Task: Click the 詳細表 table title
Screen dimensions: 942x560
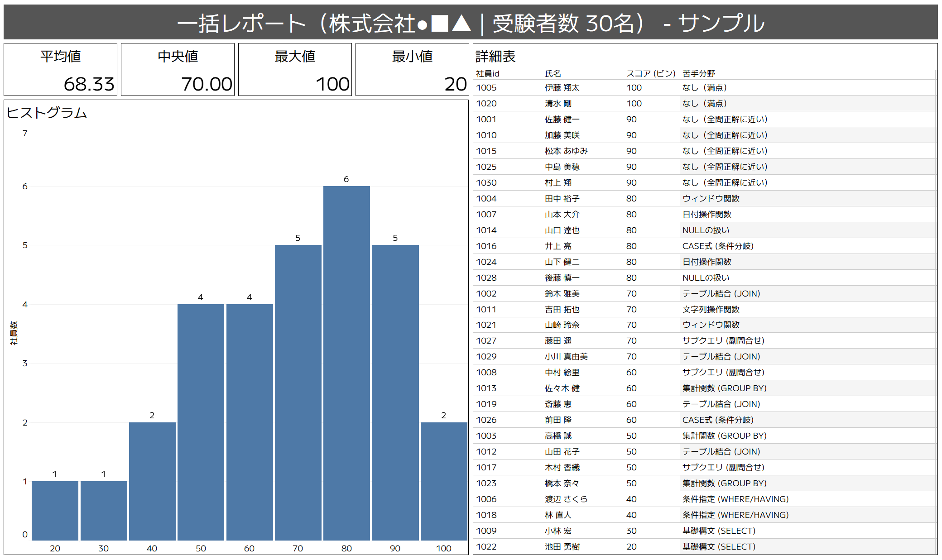Action: click(x=495, y=56)
